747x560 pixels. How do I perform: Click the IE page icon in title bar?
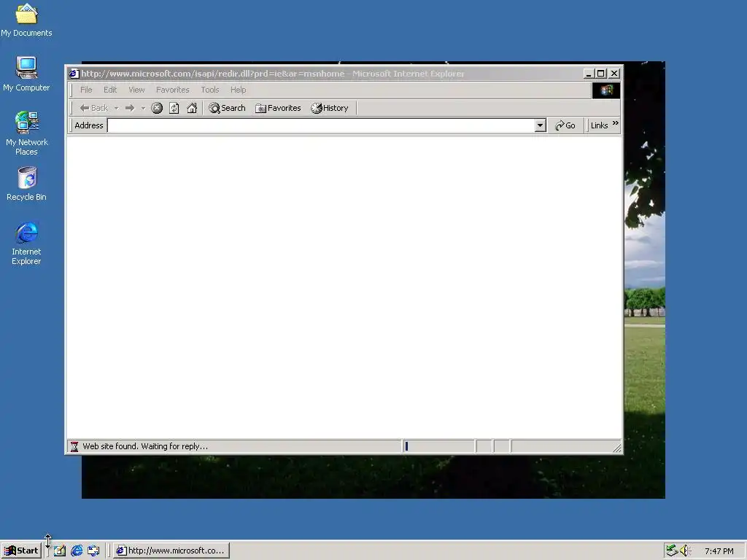[74, 74]
